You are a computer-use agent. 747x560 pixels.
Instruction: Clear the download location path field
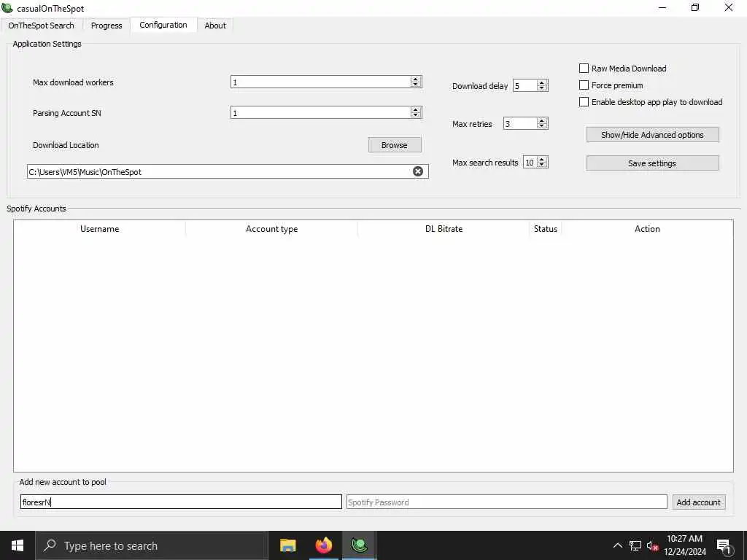[418, 171]
